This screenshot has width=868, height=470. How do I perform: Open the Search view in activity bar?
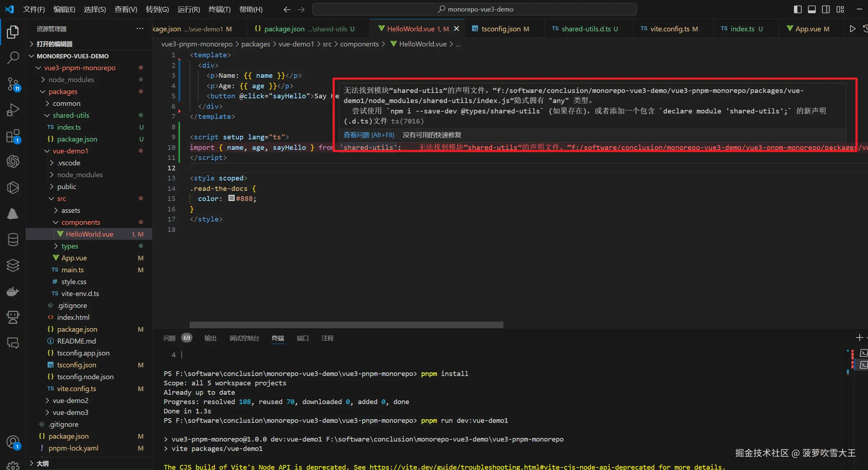[x=13, y=58]
